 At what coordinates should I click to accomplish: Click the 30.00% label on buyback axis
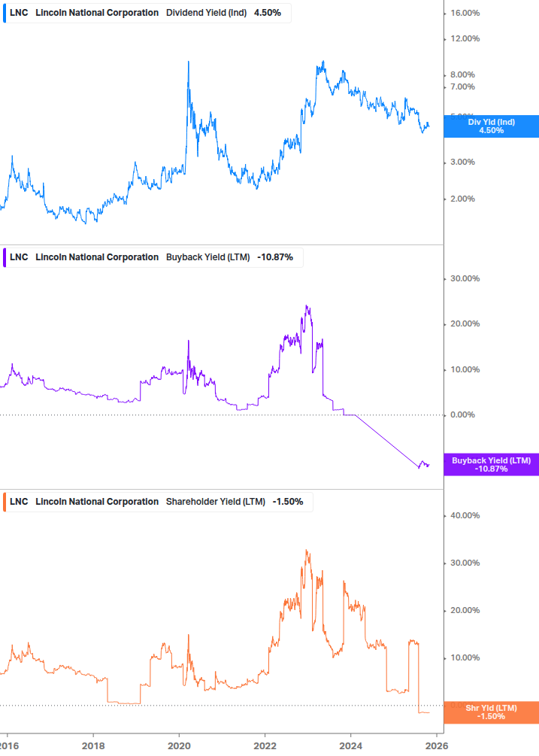465,278
